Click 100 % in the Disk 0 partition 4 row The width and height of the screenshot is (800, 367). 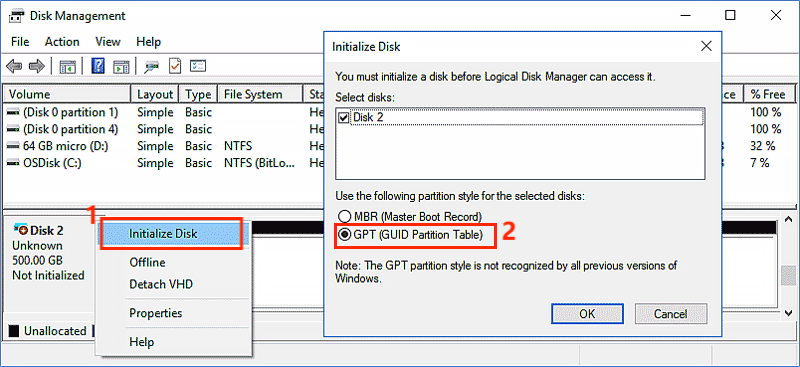(x=766, y=129)
